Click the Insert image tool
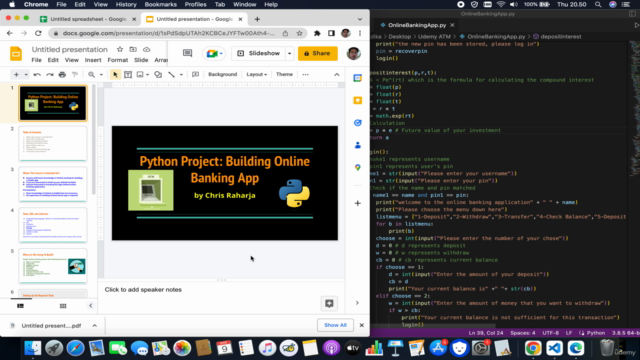The height and width of the screenshot is (360, 640). point(140,75)
